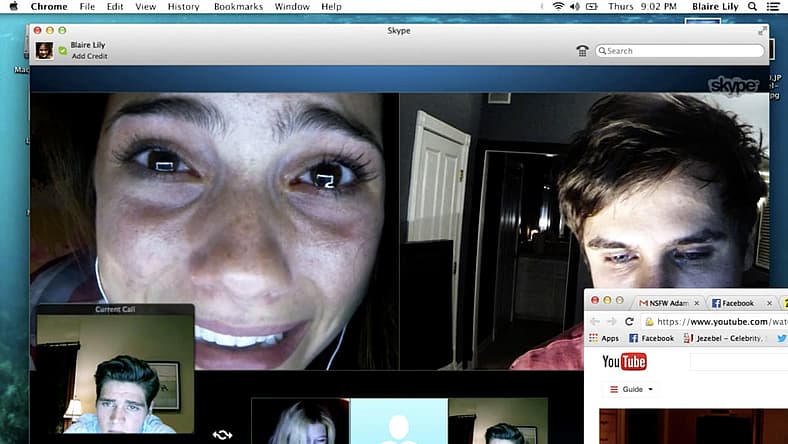The height and width of the screenshot is (444, 788).
Task: Click the battery status icon
Action: click(x=592, y=7)
